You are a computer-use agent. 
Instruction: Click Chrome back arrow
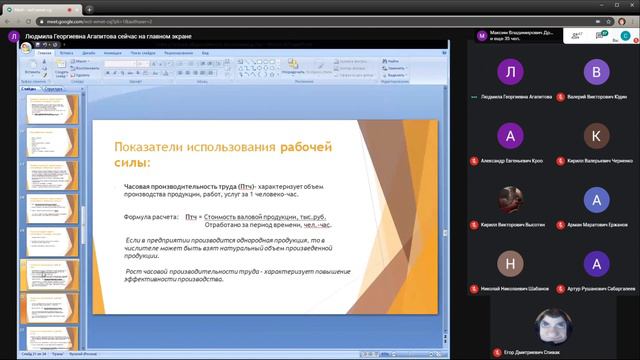point(7,22)
